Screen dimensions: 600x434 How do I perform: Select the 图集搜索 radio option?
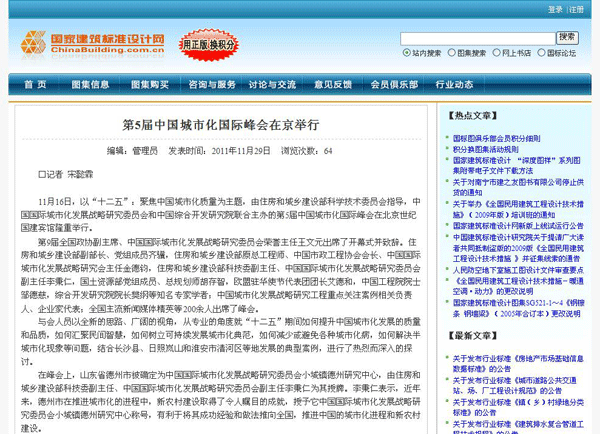pyautogui.click(x=453, y=52)
